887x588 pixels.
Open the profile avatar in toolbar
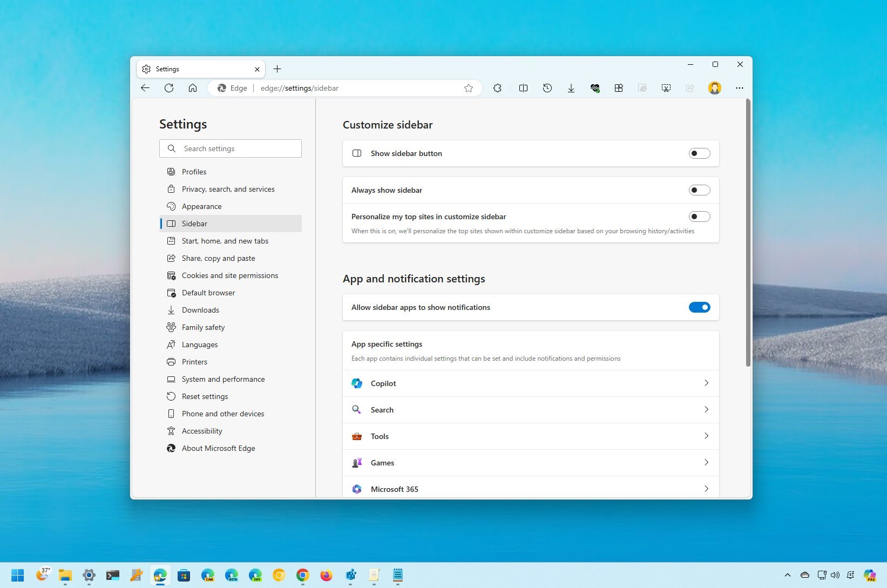pos(714,87)
